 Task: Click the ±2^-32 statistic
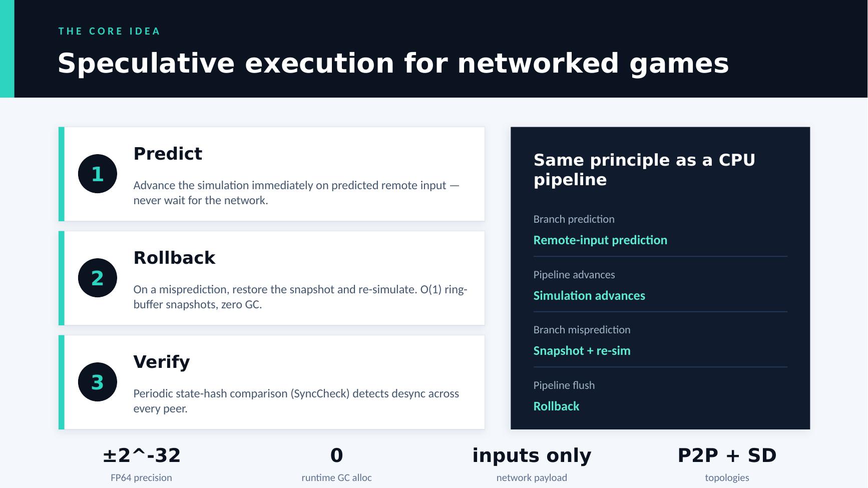(141, 455)
